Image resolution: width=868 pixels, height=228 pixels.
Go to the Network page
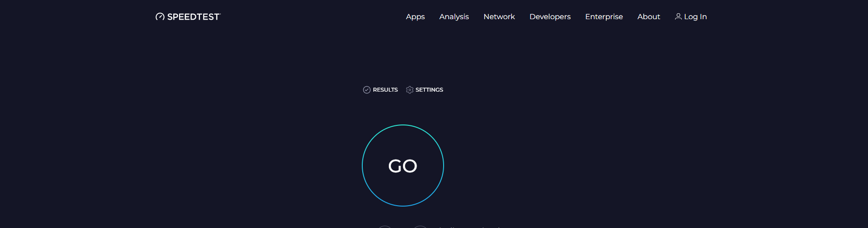[499, 16]
